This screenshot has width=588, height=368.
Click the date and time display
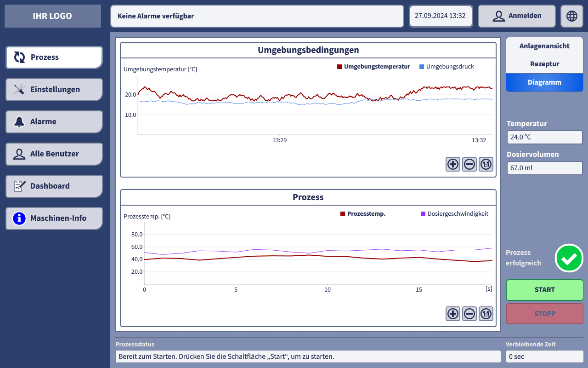[x=440, y=16]
